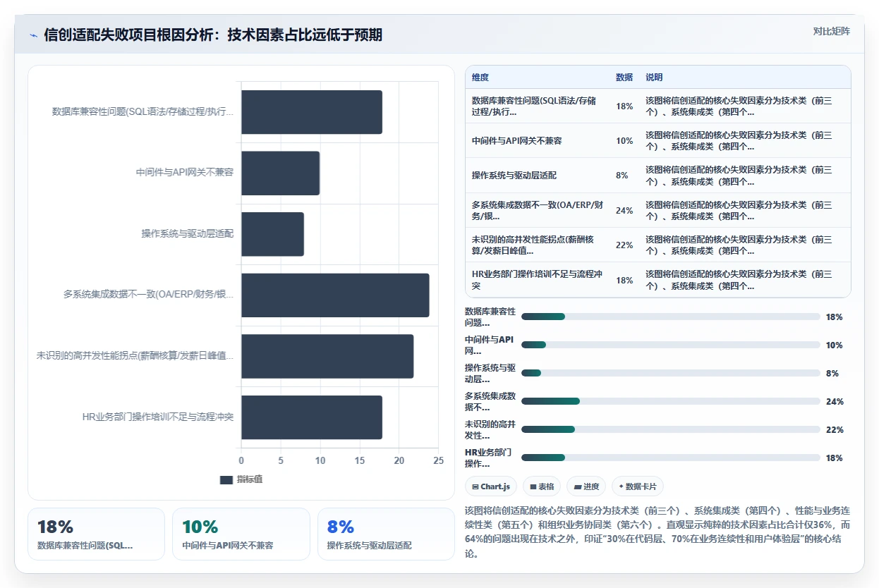Select the 表格 chip
This screenshot has height=588, width=879.
click(x=542, y=486)
